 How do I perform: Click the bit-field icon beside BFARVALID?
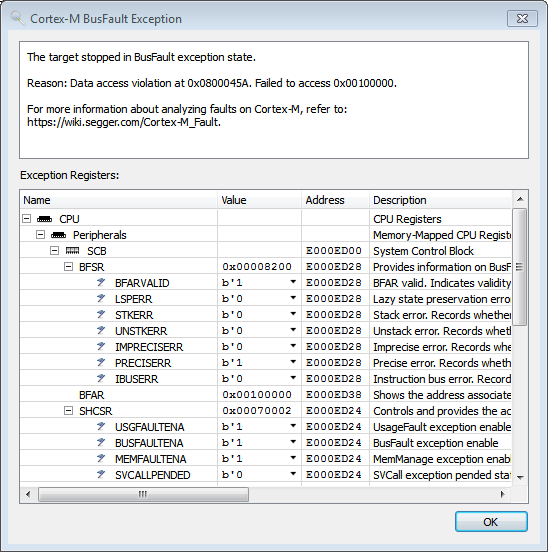pyautogui.click(x=101, y=282)
